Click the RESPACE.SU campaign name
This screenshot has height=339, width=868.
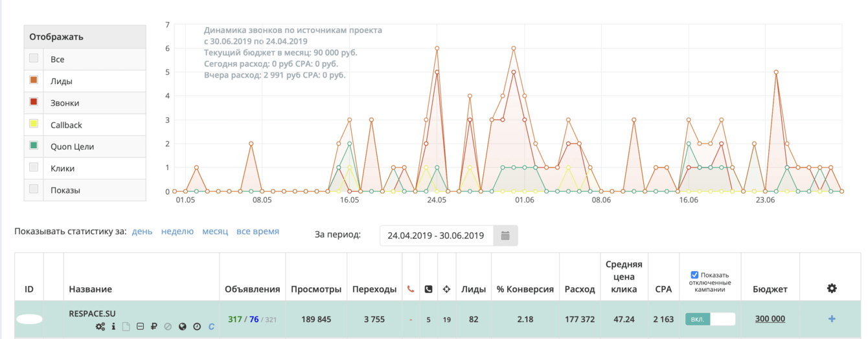click(92, 313)
